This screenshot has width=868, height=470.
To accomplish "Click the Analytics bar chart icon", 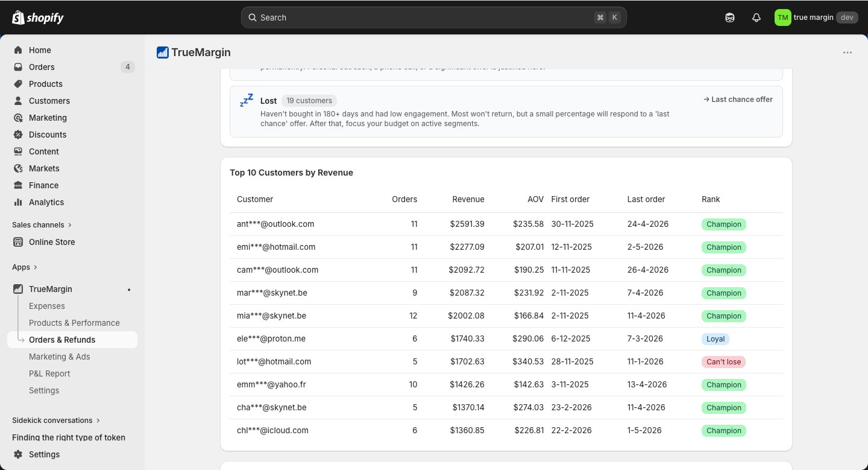I will [18, 202].
